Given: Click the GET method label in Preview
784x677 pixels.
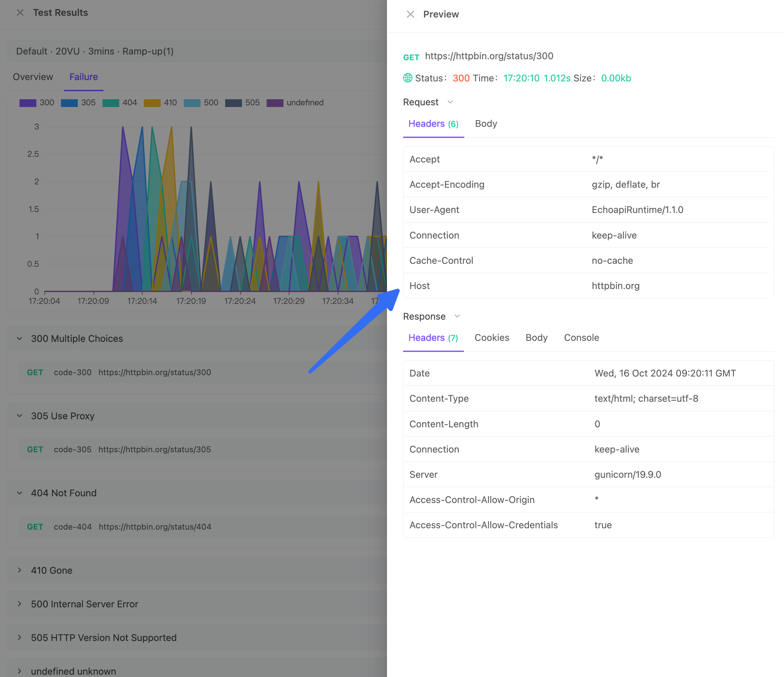Looking at the screenshot, I should tap(411, 57).
